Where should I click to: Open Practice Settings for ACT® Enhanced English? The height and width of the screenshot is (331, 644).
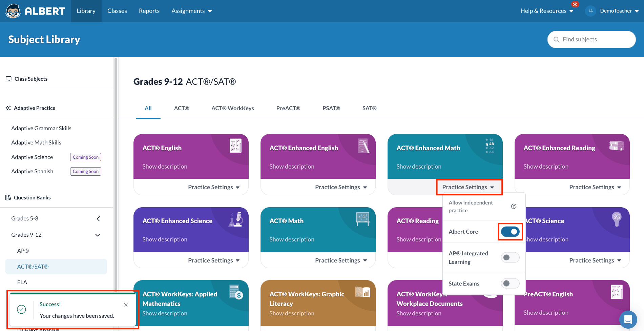[x=341, y=187]
